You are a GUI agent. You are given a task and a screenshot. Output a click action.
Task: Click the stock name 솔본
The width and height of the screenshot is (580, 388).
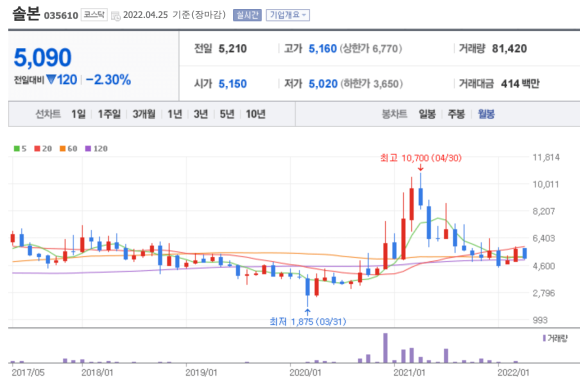click(26, 14)
